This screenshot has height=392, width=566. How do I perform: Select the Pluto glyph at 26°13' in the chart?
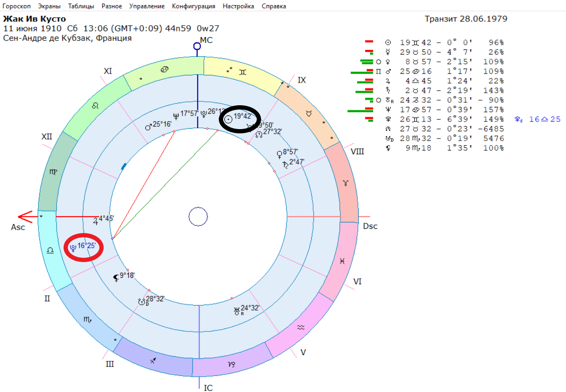(204, 113)
